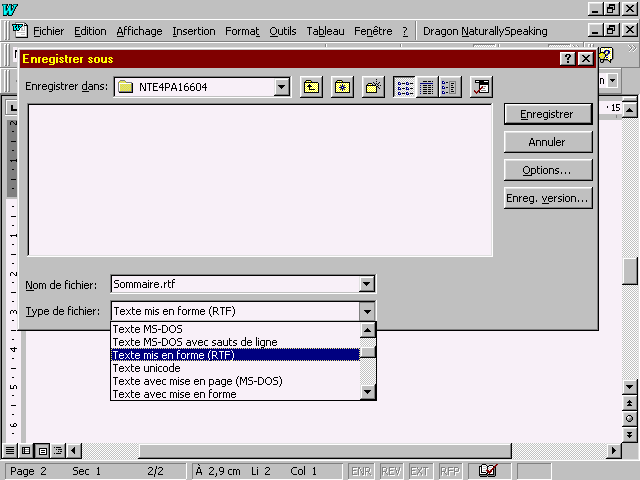The image size is (640, 480).
Task: Click the file type list scroll thumb
Action: 368,352
